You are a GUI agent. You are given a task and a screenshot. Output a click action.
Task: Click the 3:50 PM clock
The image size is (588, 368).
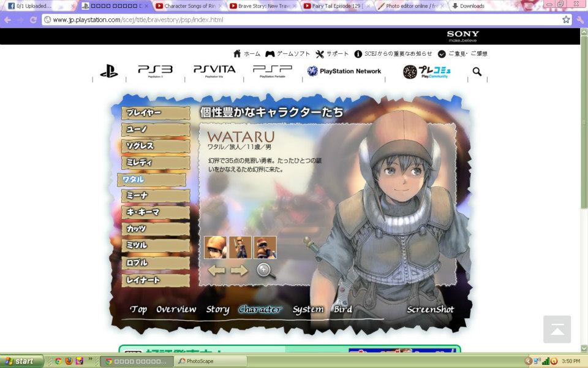(x=571, y=361)
